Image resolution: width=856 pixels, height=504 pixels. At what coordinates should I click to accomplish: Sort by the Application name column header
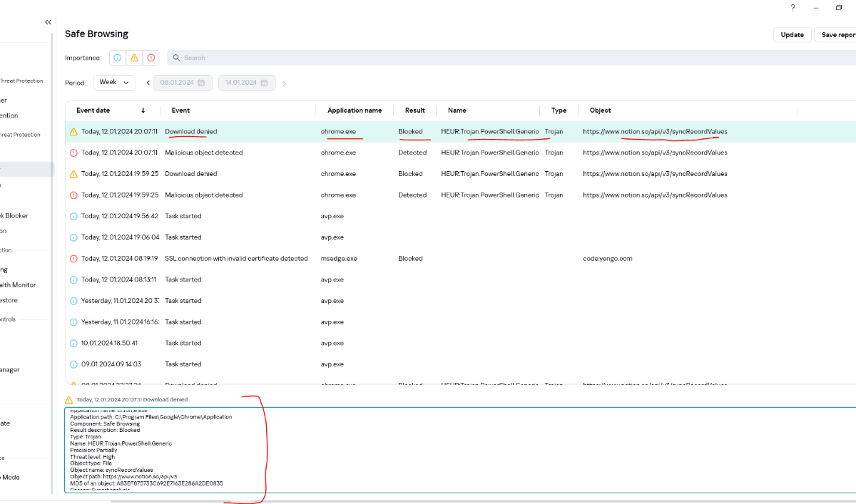355,110
